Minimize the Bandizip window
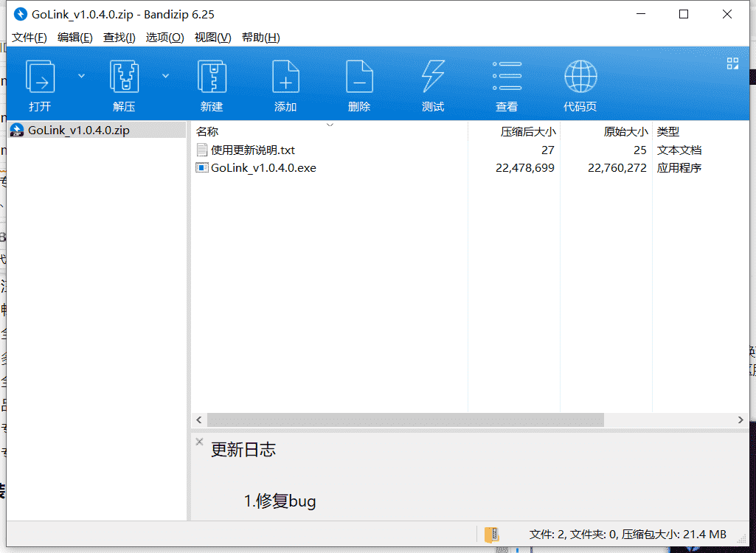 [641, 14]
